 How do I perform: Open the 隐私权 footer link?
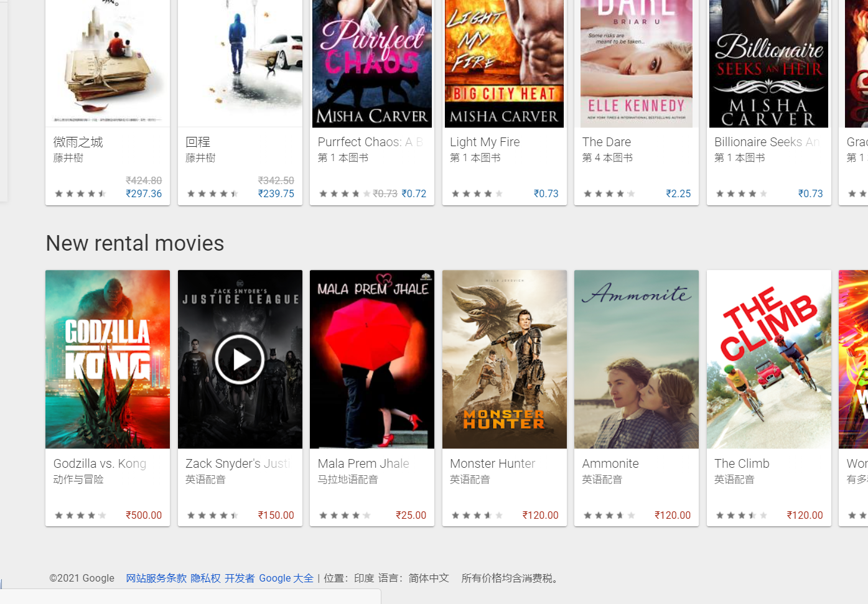[x=206, y=578]
